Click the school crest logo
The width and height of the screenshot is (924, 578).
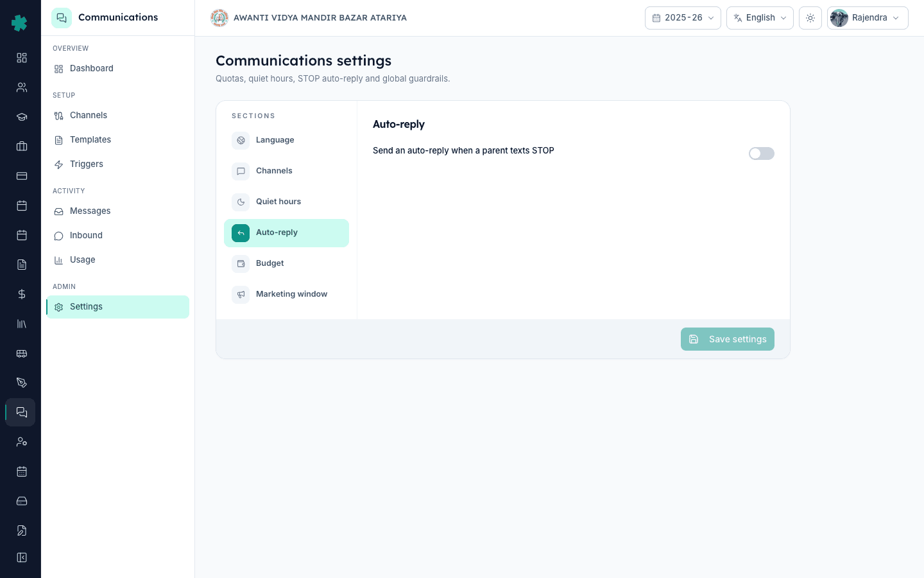click(219, 18)
